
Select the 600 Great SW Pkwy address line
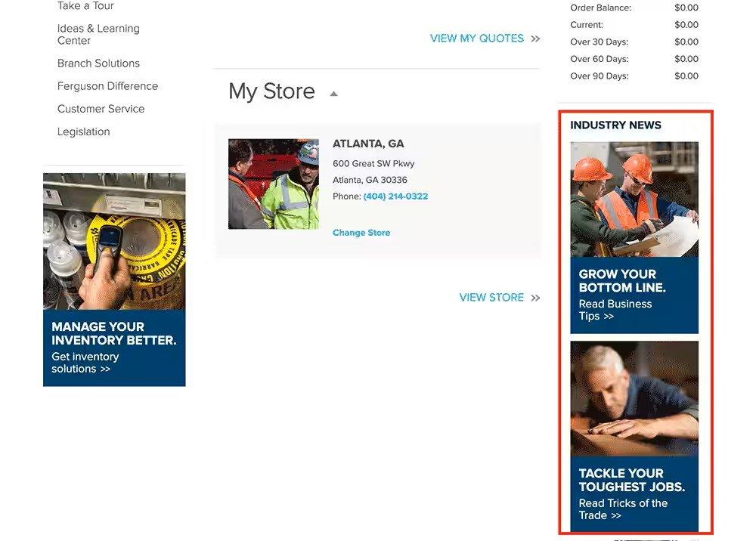373,163
